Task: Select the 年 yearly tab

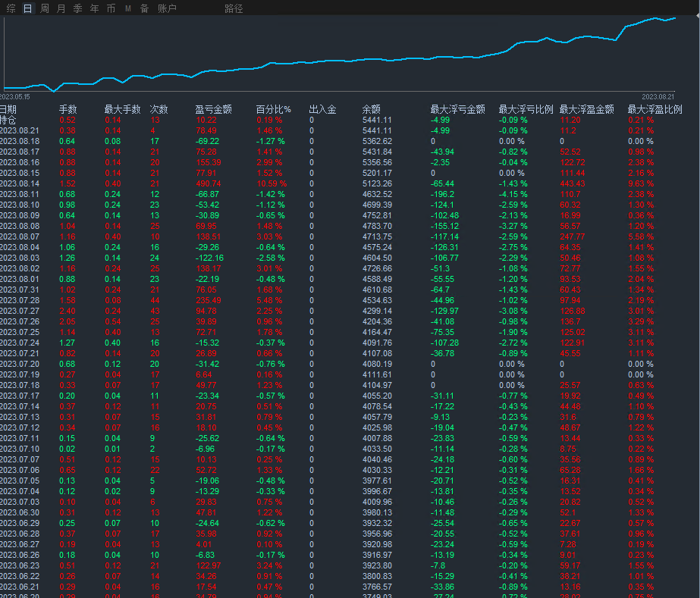Action: point(95,8)
